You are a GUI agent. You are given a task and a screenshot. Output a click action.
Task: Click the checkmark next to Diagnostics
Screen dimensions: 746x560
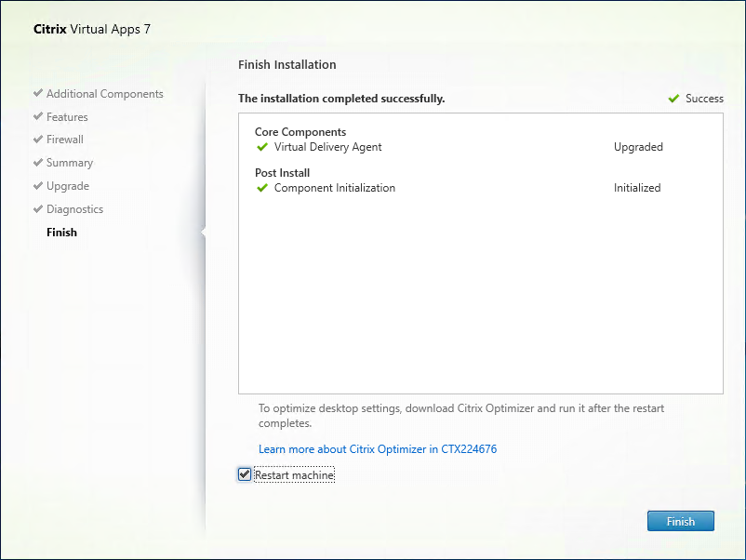click(38, 208)
